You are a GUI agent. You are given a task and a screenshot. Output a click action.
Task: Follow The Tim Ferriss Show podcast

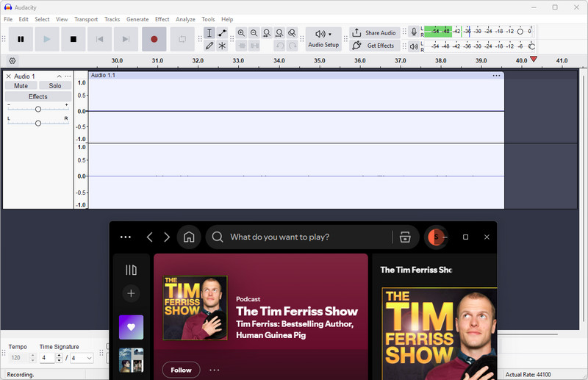181,370
